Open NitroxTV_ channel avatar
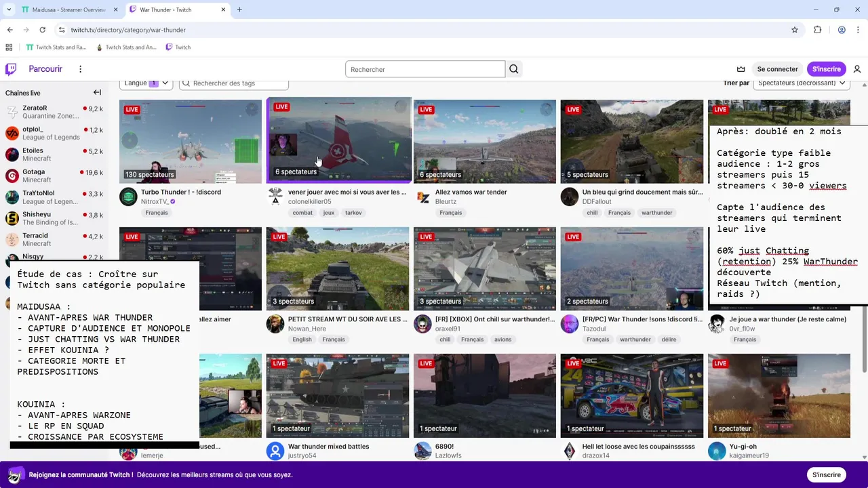Image resolution: width=868 pixels, height=488 pixels. pos(128,197)
